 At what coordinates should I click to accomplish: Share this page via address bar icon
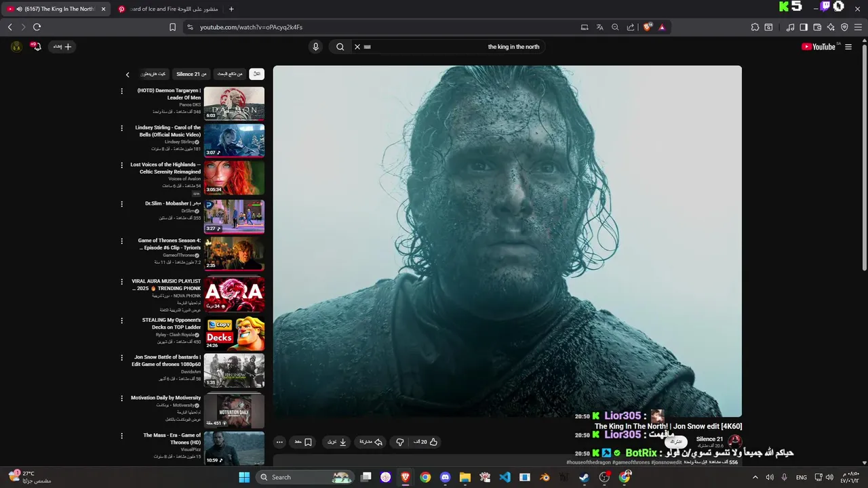631,27
